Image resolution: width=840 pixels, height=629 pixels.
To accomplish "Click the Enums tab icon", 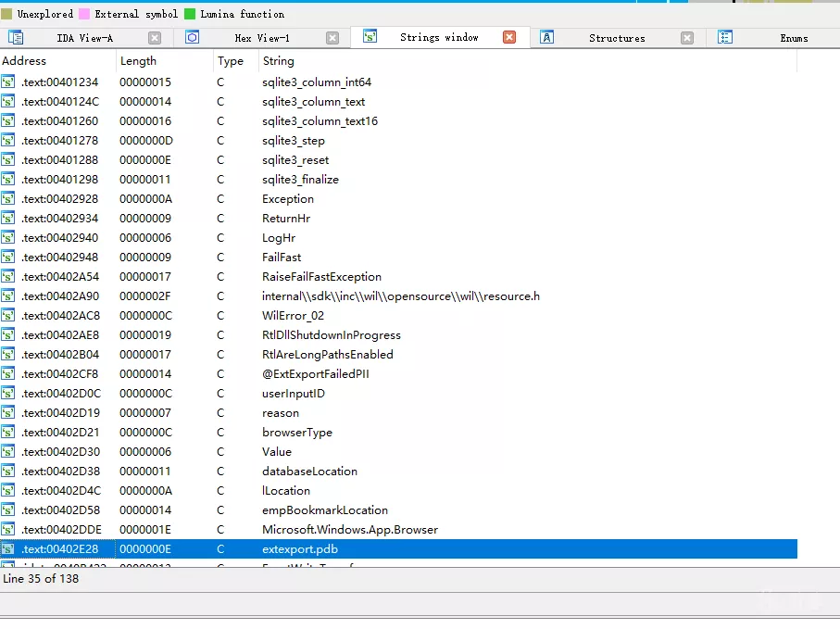I will (x=725, y=37).
